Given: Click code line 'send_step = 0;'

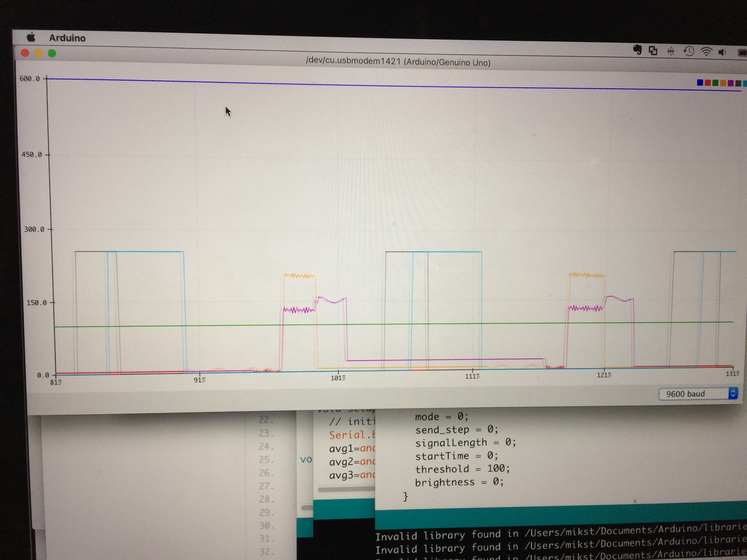Looking at the screenshot, I should 457,430.
